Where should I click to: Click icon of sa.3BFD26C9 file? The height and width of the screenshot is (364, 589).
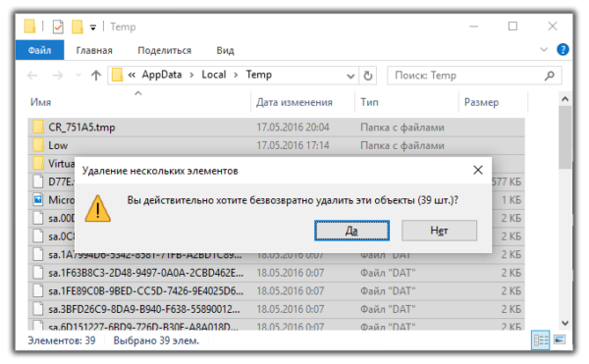38,309
